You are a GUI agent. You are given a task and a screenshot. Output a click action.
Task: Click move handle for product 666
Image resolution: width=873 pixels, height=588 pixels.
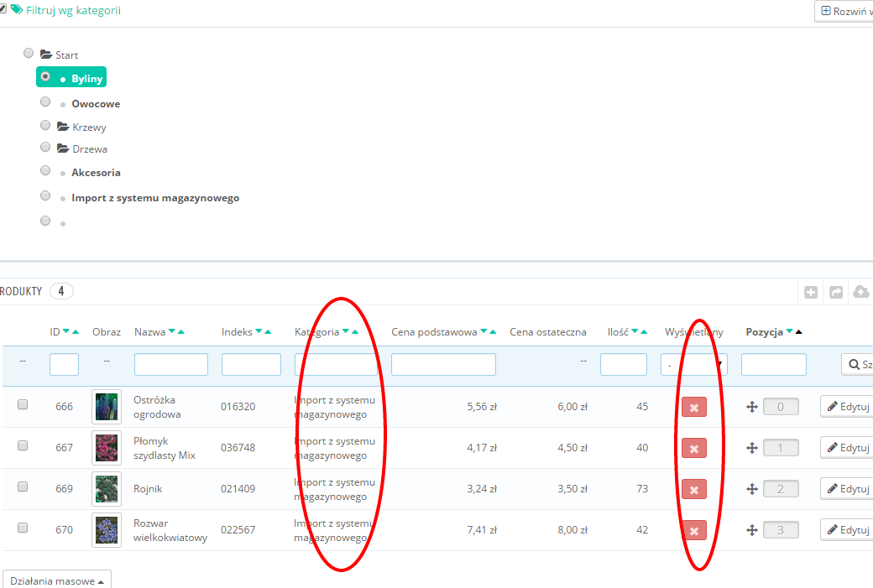click(x=751, y=407)
